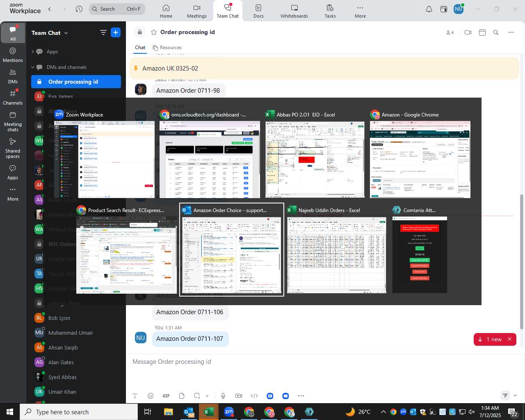The height and width of the screenshot is (420, 525).
Task: Star the Order processing id channel
Action: tap(154, 32)
